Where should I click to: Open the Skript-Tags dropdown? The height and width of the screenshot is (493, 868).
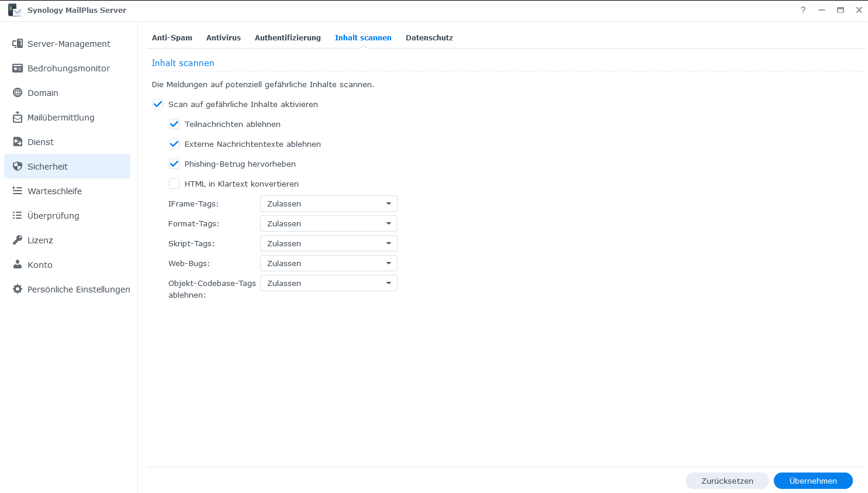(328, 244)
